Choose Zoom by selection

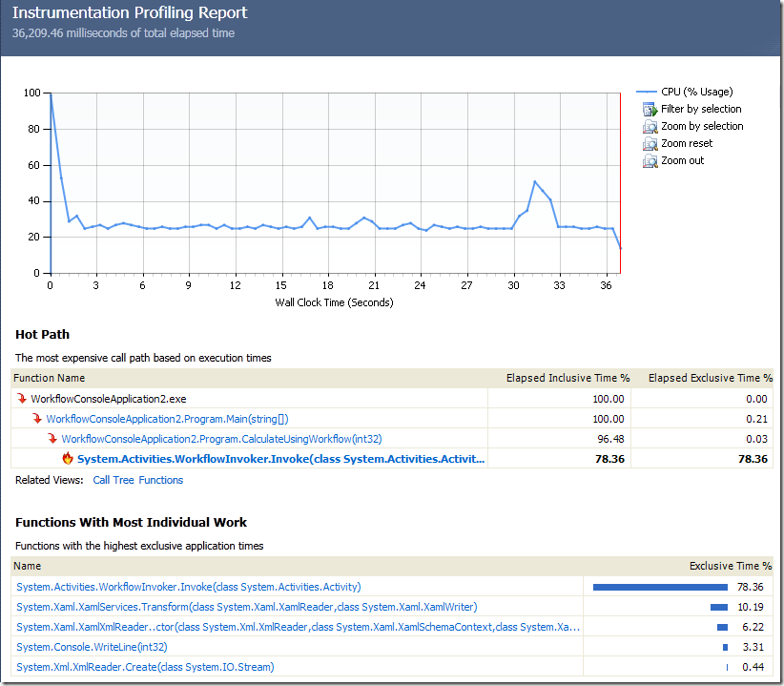tap(702, 126)
